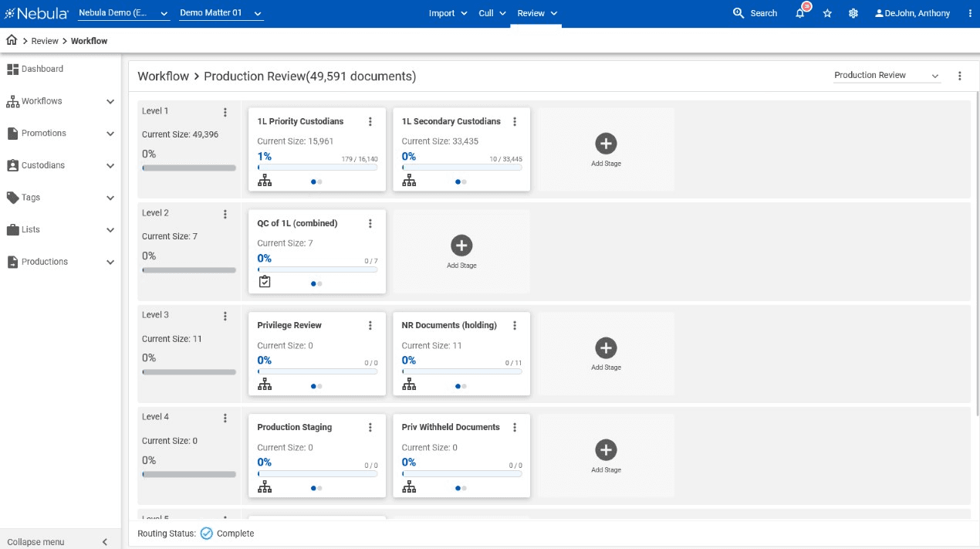
Task: Open the Cull menu
Action: [x=492, y=13]
